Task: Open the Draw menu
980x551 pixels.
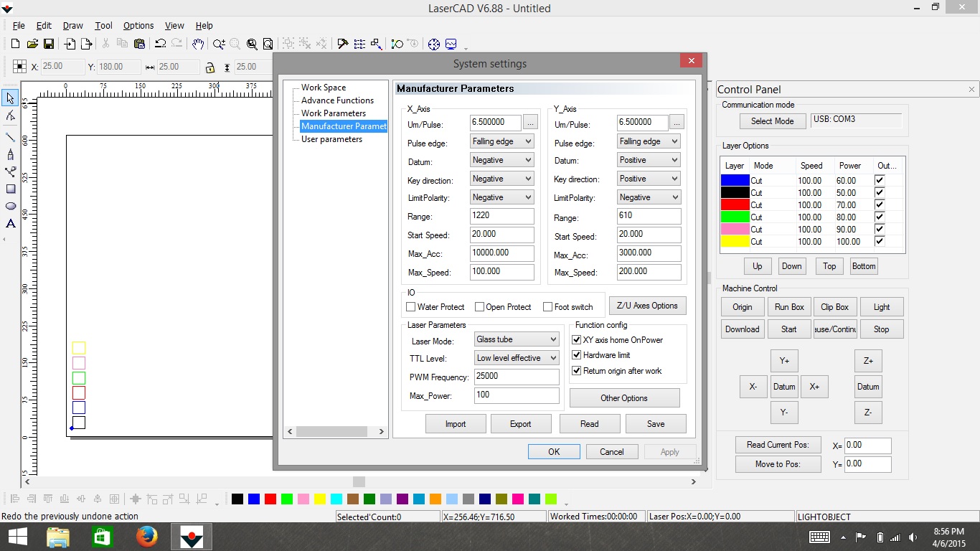Action: pos(72,26)
